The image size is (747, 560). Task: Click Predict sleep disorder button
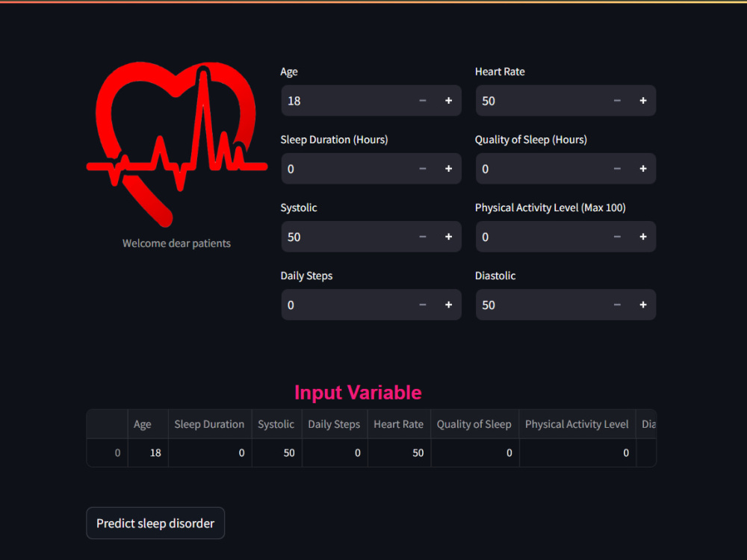coord(155,523)
